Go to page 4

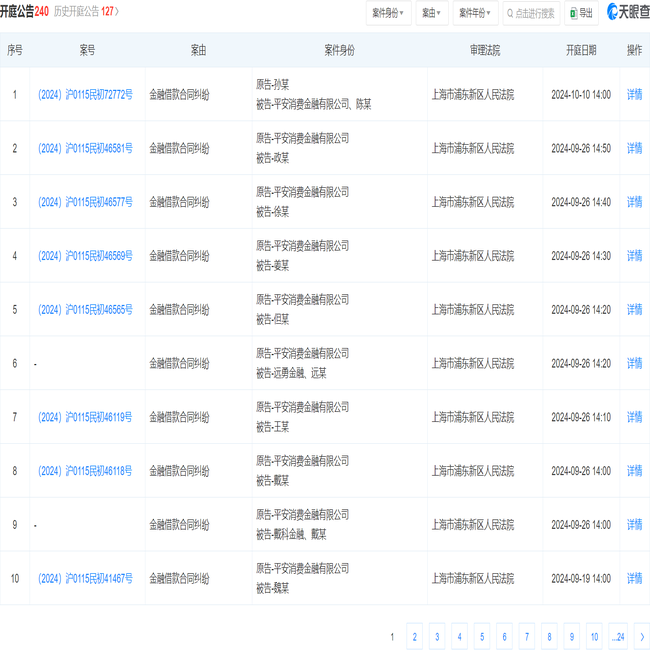click(459, 636)
